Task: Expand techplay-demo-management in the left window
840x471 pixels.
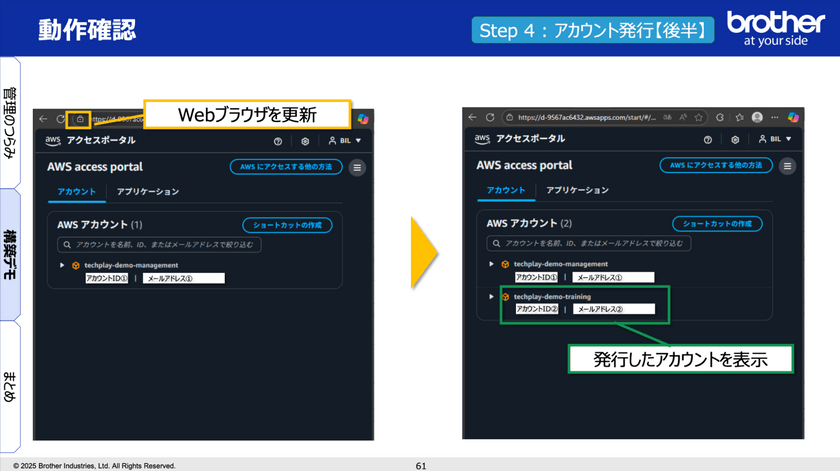Action: [x=61, y=265]
